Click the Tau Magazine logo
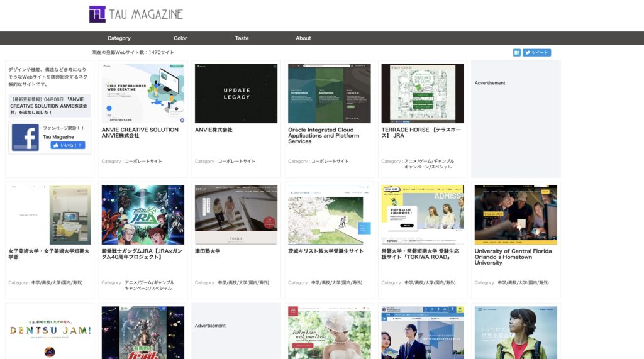Viewport: 644px width, 359px height. pos(136,14)
